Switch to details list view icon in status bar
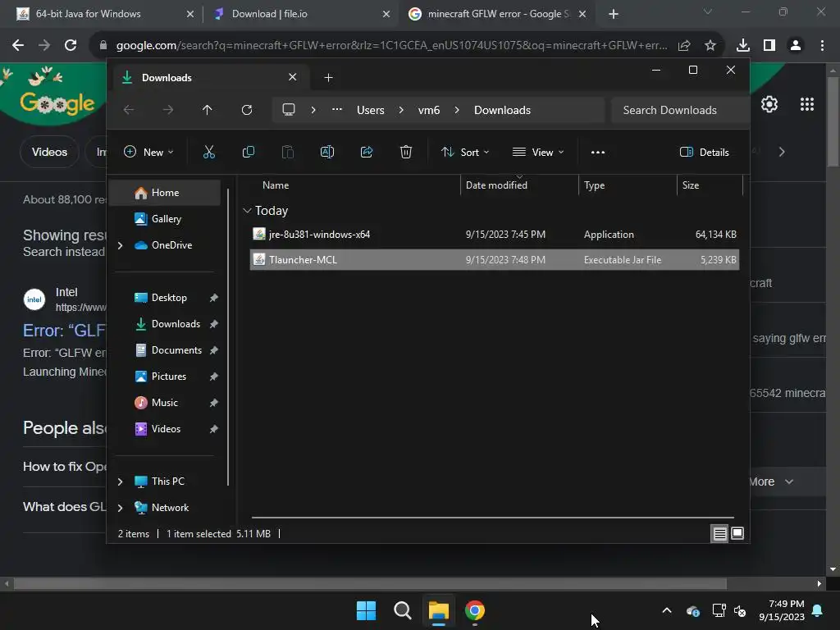840x630 pixels. pos(719,533)
